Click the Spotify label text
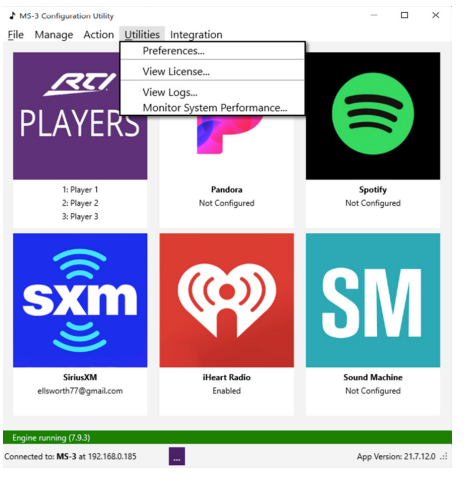 point(373,190)
